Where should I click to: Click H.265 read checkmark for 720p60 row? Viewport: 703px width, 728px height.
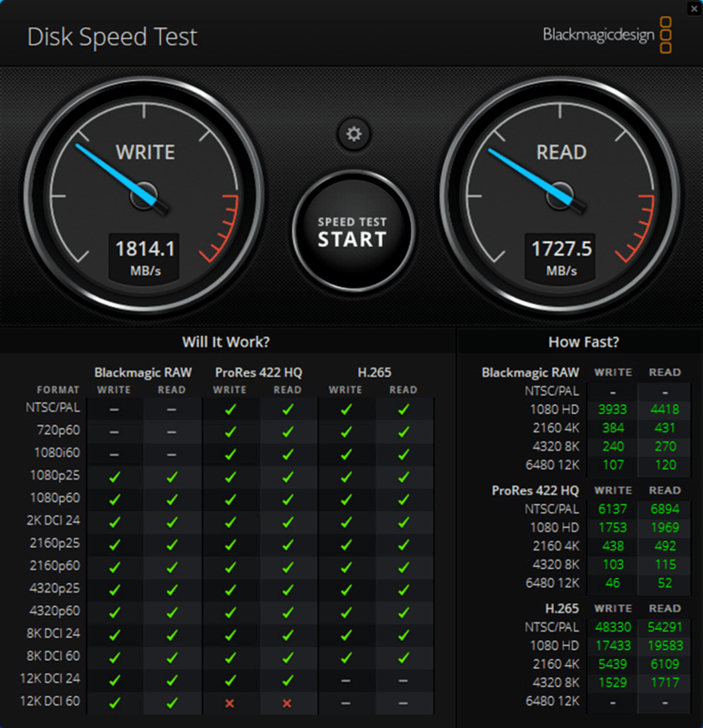click(x=403, y=431)
